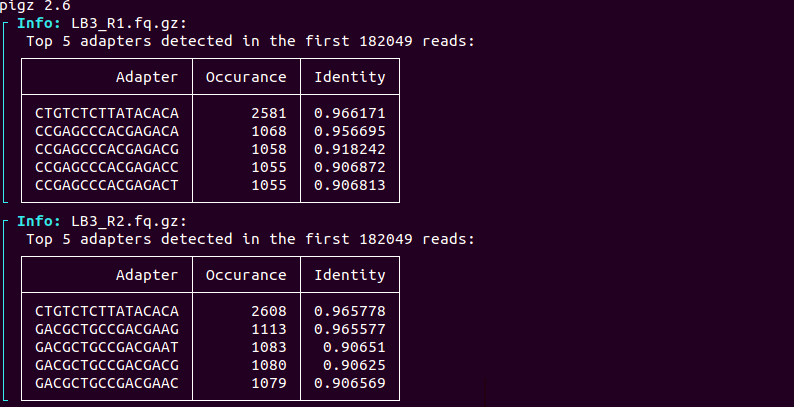The image size is (794, 407).
Task: Click 1055 in the CCGAGCCCACGAGACC row
Action: click(x=269, y=167)
